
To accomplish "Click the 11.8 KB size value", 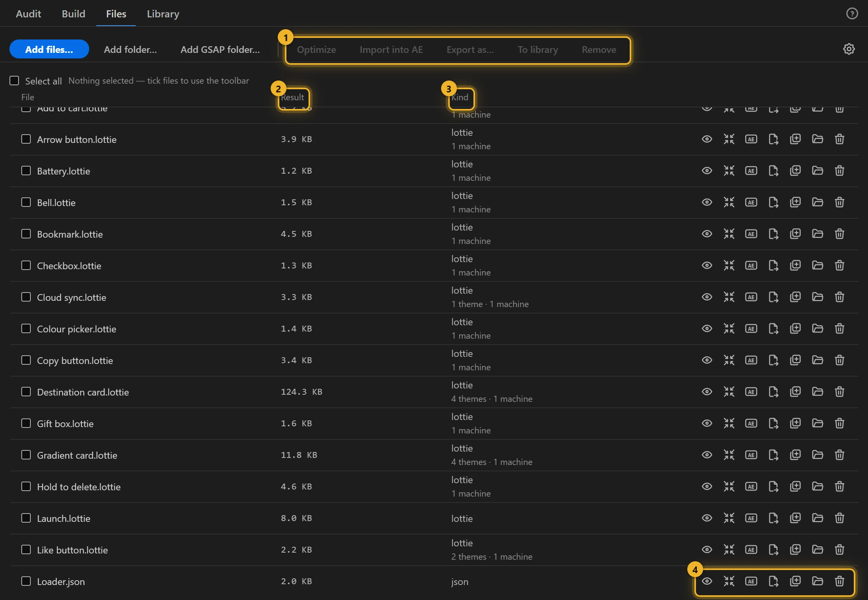I will click(x=299, y=455).
